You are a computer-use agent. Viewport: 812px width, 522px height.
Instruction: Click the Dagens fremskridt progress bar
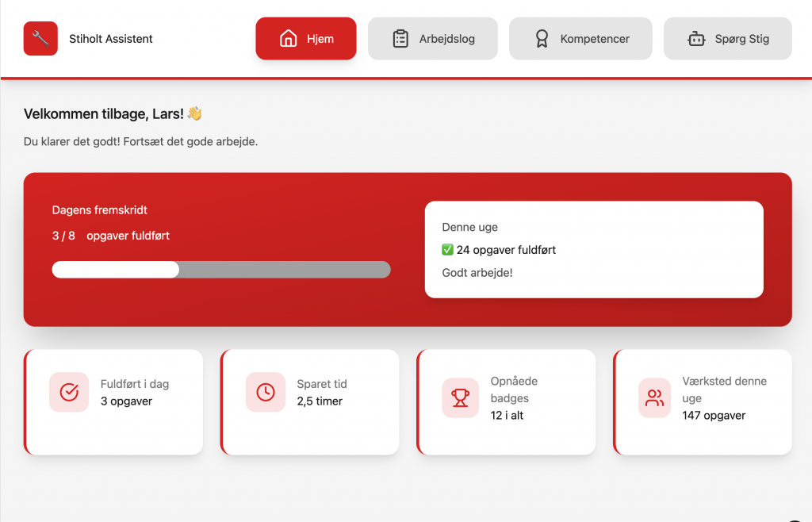pyautogui.click(x=221, y=270)
